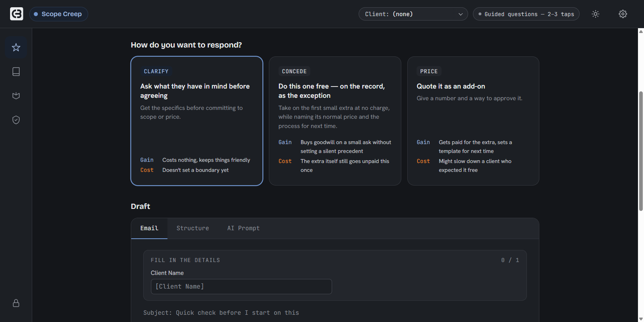This screenshot has height=322, width=644.
Task: Switch to the Email tab
Action: click(x=149, y=228)
